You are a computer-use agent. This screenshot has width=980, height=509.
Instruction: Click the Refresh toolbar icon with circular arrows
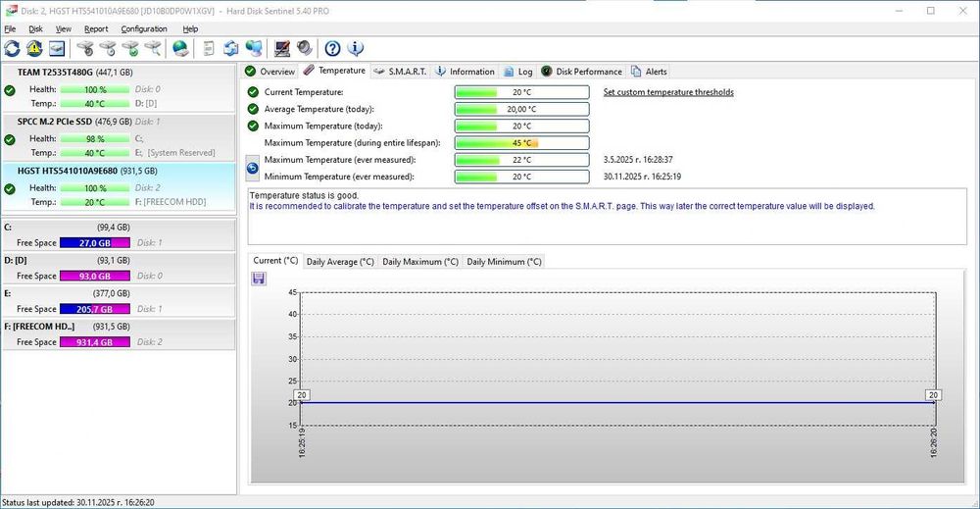click(x=13, y=48)
